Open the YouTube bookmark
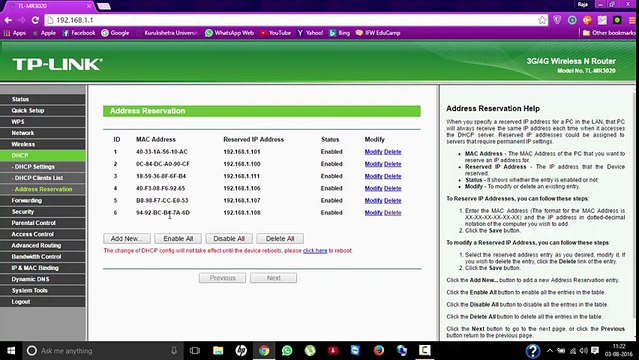Viewport: 639px width, 360px height. pos(275,33)
